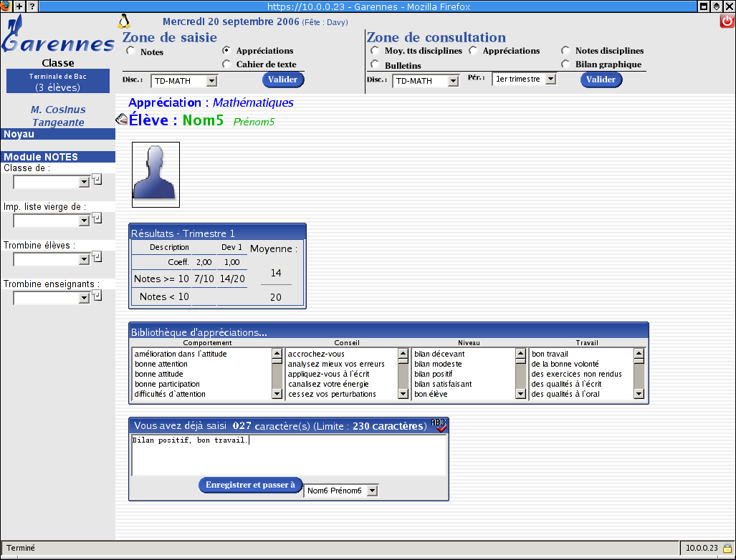The height and width of the screenshot is (560, 736).
Task: Click the enter icon next to Classe de
Action: 97,180
